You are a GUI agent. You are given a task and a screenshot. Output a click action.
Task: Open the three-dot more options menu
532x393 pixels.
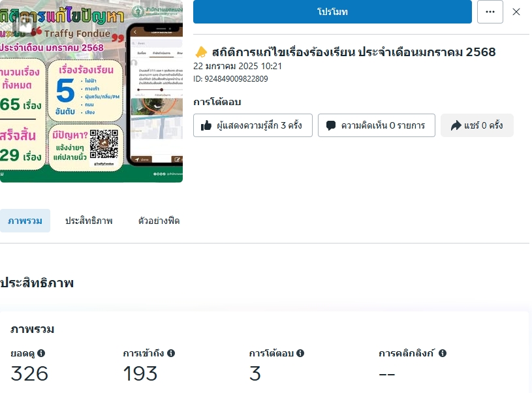[490, 12]
